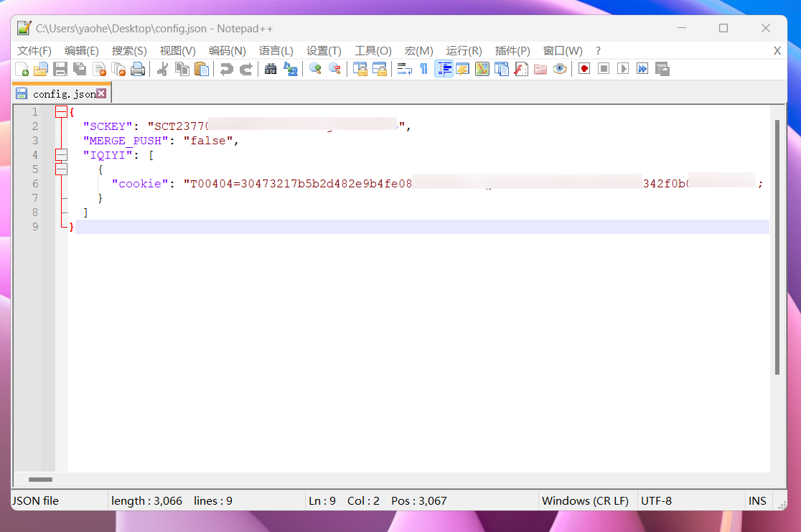Select the config.json tab
801x532 pixels.
coord(61,93)
